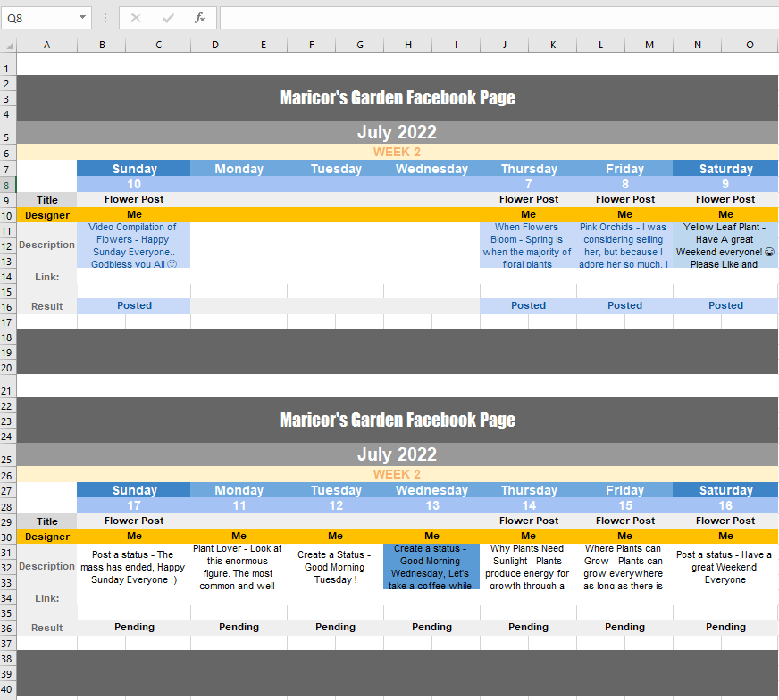The image size is (779, 700).
Task: Click Pending result under Monday 11
Action: [x=239, y=627]
